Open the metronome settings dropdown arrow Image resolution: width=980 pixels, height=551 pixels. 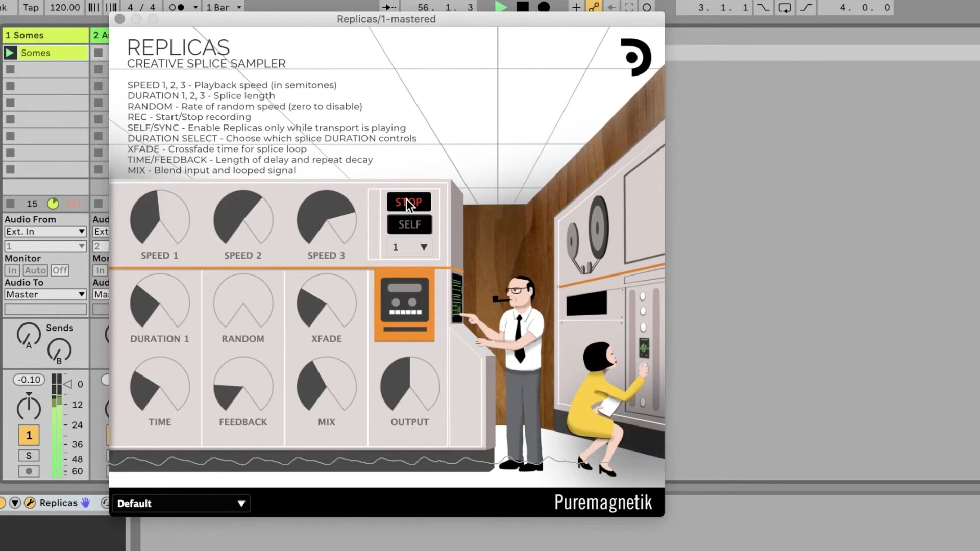(x=195, y=7)
